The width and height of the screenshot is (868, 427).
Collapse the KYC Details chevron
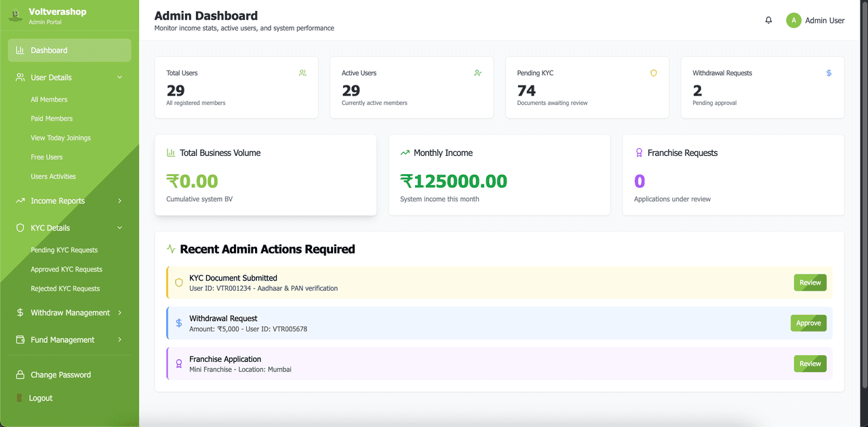click(120, 228)
